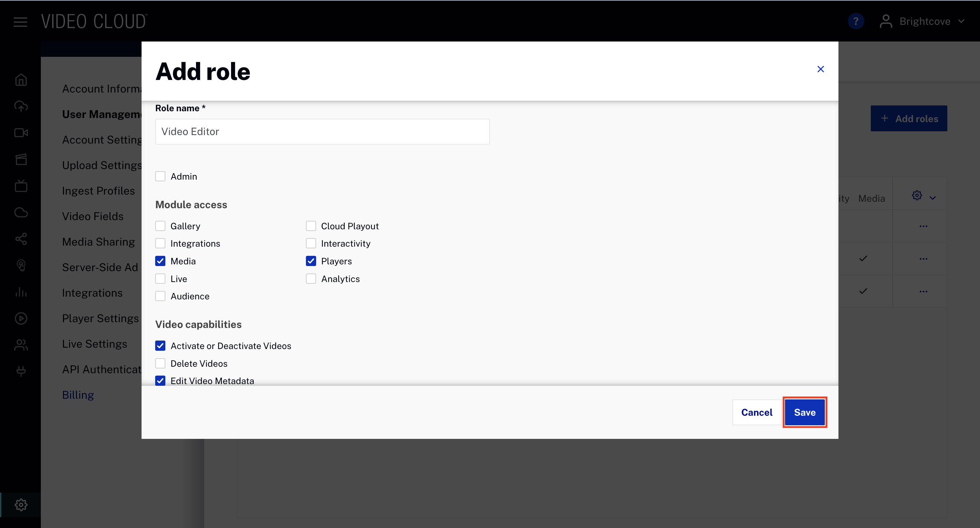Open the Players play button icon
The height and width of the screenshot is (528, 980).
21,319
